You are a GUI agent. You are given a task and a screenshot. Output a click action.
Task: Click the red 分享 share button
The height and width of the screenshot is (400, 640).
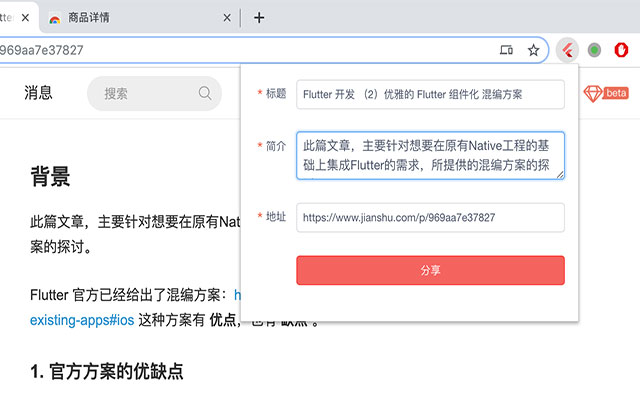(430, 270)
